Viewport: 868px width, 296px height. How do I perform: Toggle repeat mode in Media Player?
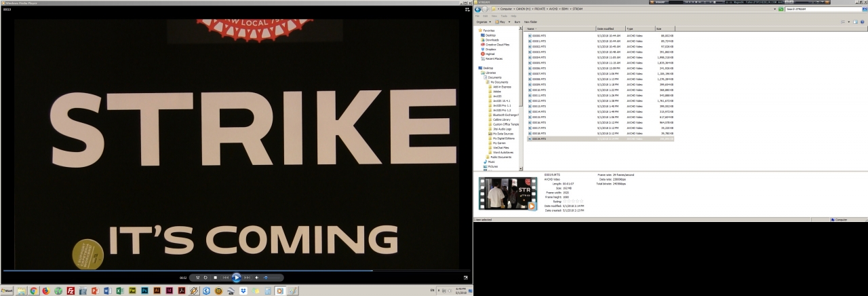coord(205,278)
